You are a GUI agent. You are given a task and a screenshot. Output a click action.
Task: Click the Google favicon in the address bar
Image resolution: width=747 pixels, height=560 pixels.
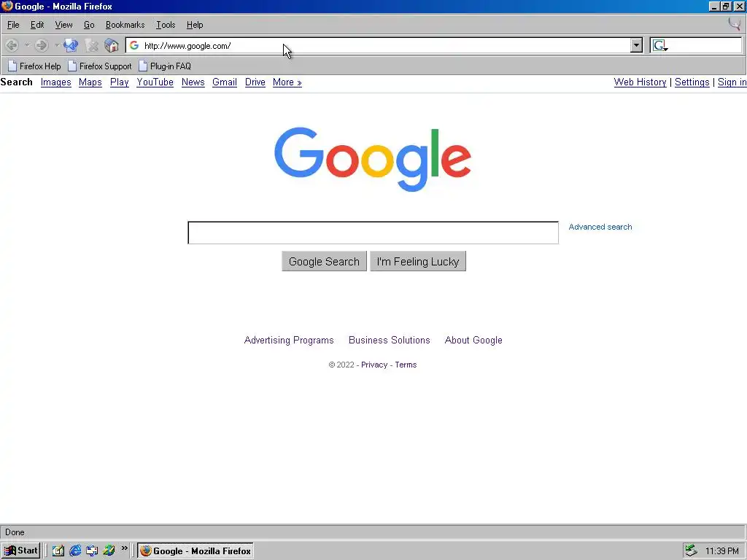click(x=134, y=45)
